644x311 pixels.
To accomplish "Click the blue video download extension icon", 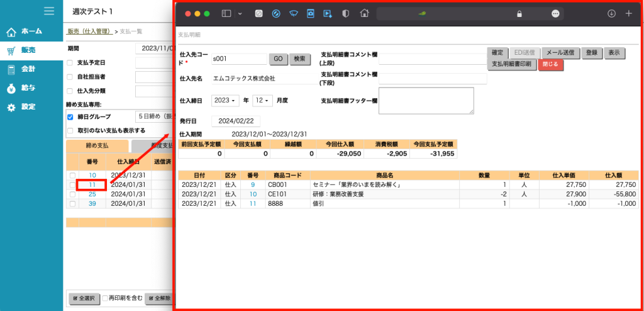I will pos(328,14).
